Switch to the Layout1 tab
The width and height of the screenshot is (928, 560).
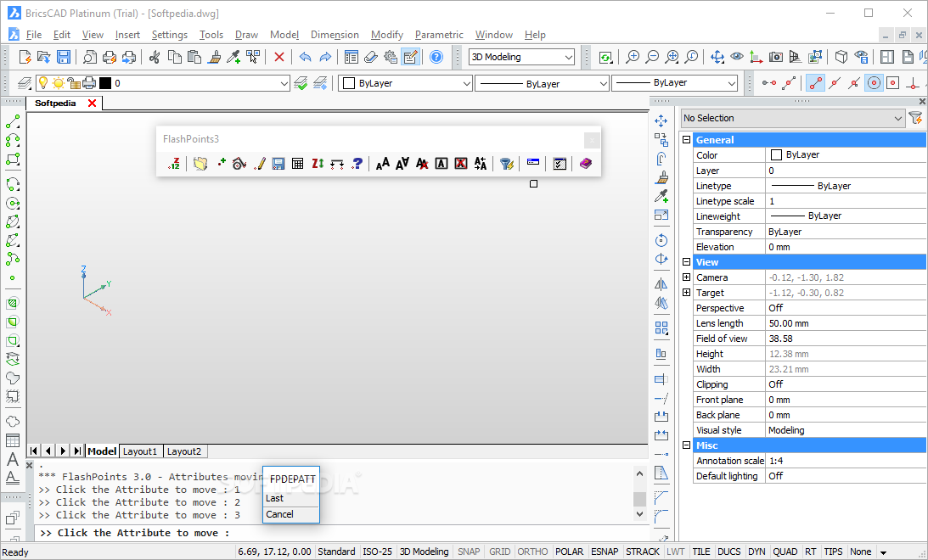(x=140, y=451)
